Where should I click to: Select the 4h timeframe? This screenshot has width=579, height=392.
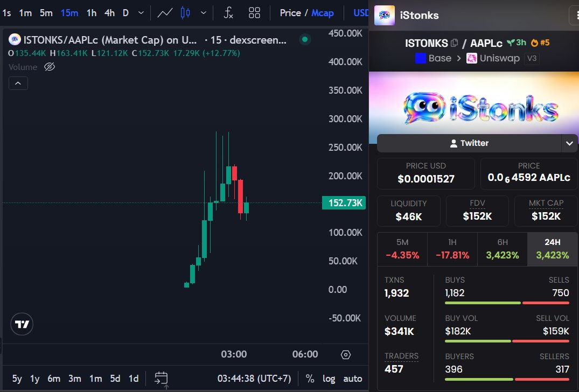pos(109,13)
